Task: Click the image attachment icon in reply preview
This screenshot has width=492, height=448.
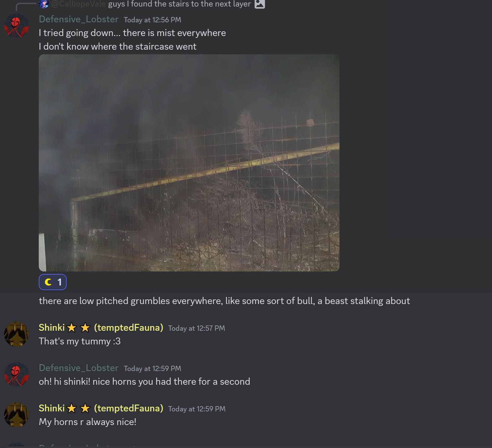Action: coord(260,4)
